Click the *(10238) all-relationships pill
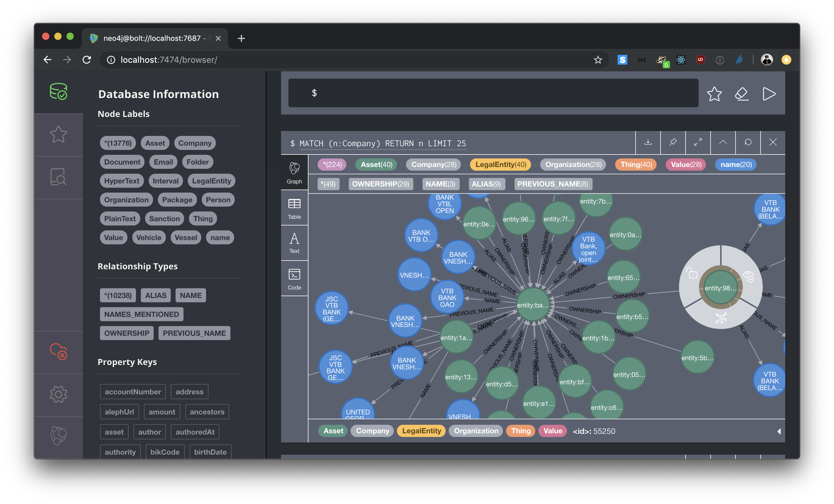The height and width of the screenshot is (504, 834). [x=118, y=296]
